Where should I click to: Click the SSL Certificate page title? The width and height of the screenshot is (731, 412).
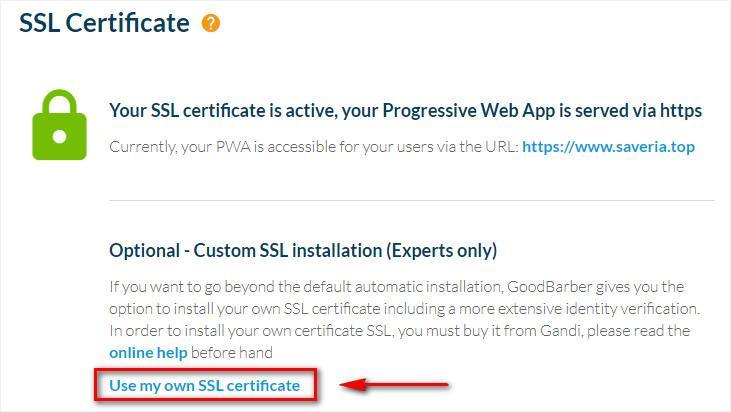pos(104,23)
